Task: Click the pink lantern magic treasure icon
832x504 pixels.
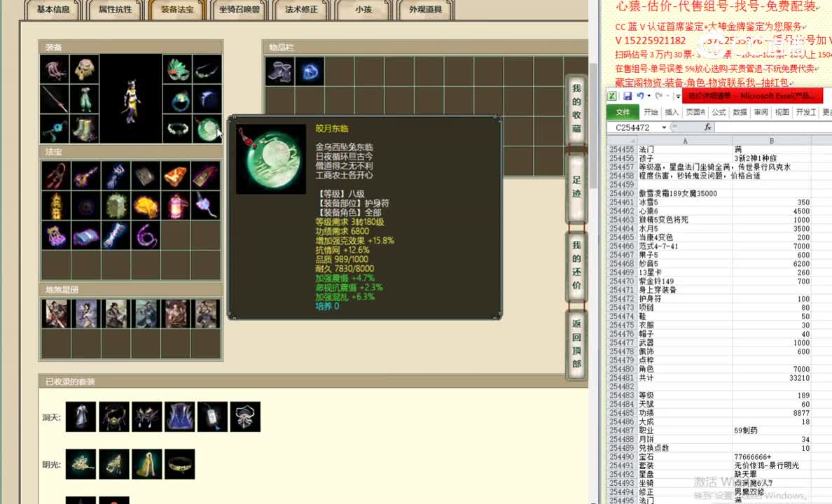Action: pos(176,205)
